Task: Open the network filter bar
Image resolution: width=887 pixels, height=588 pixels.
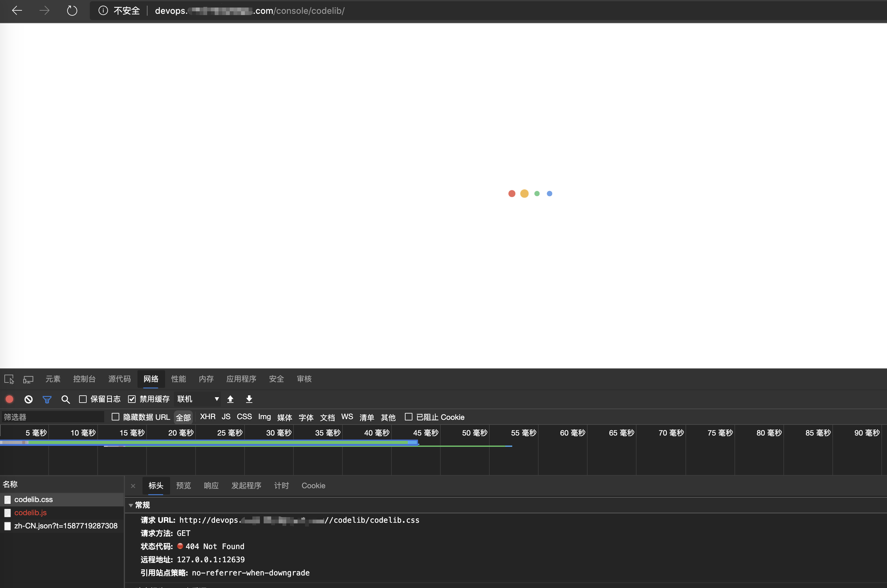Action: pos(47,399)
